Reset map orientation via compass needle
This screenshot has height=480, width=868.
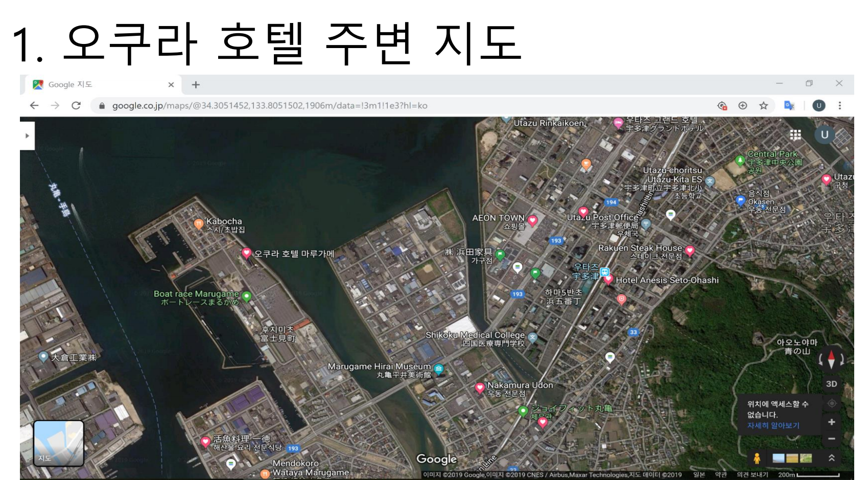click(831, 359)
